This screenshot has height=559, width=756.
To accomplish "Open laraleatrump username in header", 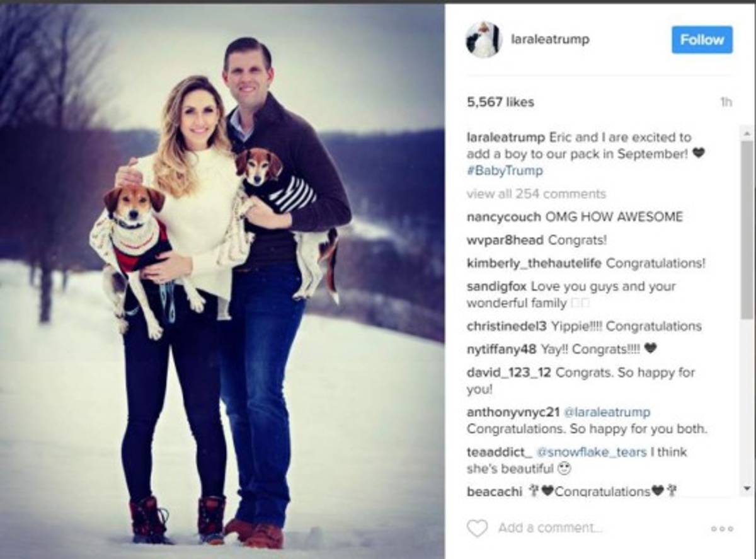I will coord(549,40).
